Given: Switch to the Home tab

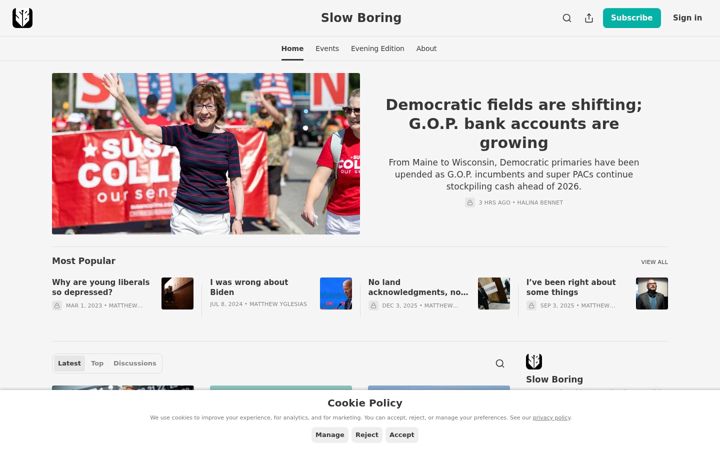Looking at the screenshot, I should pos(292,48).
